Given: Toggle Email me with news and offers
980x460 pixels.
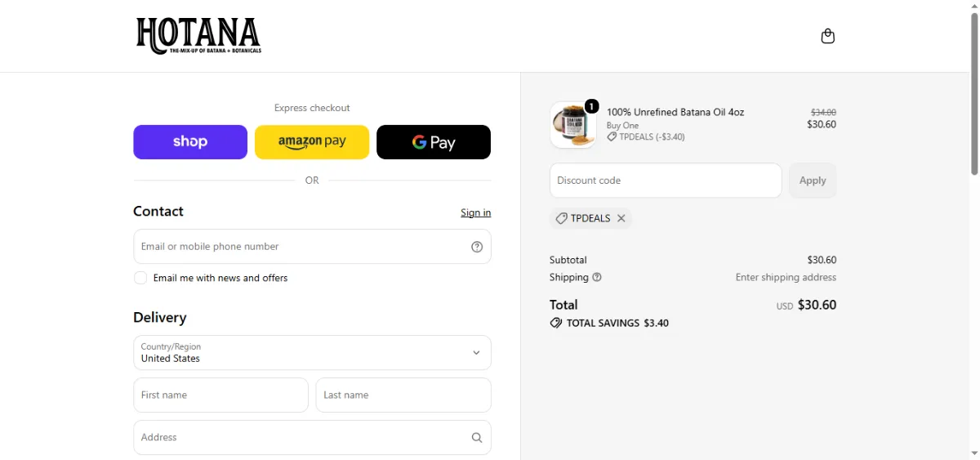Looking at the screenshot, I should pyautogui.click(x=140, y=278).
